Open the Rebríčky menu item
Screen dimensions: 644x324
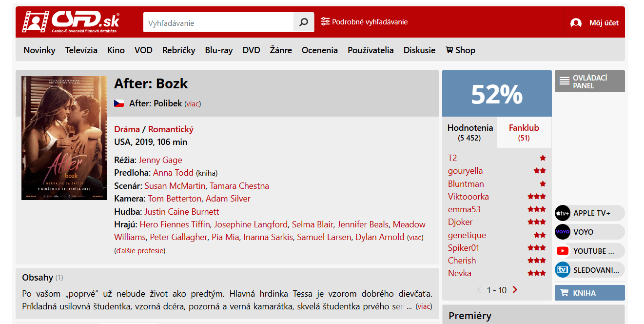point(178,50)
